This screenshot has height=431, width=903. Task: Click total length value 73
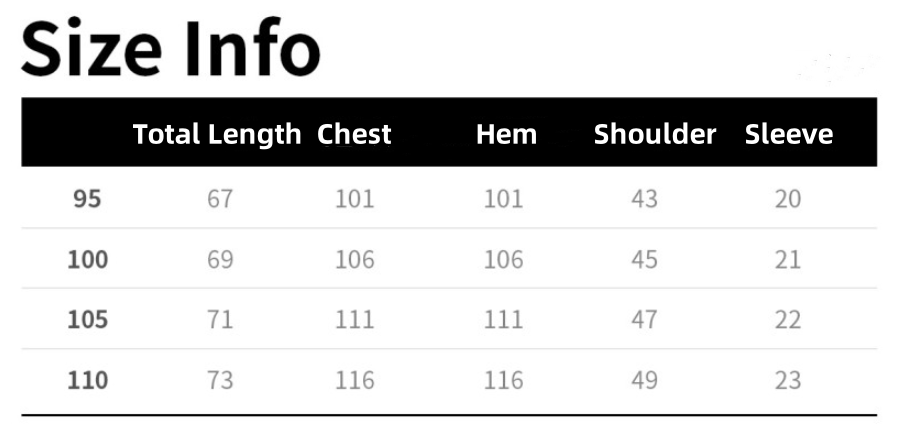(x=220, y=380)
